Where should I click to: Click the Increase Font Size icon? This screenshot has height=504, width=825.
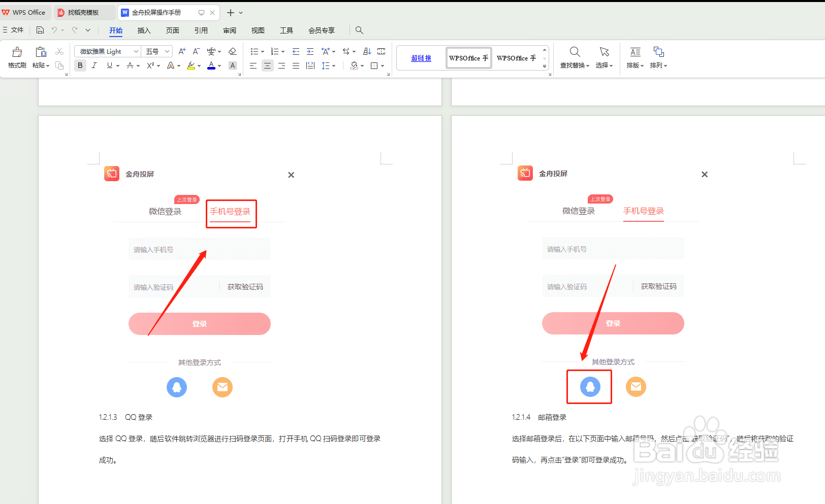pos(181,51)
